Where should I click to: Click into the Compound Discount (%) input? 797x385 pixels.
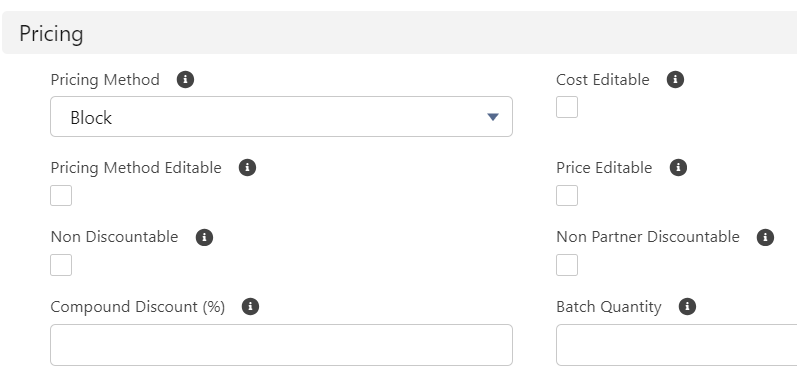pyautogui.click(x=281, y=345)
